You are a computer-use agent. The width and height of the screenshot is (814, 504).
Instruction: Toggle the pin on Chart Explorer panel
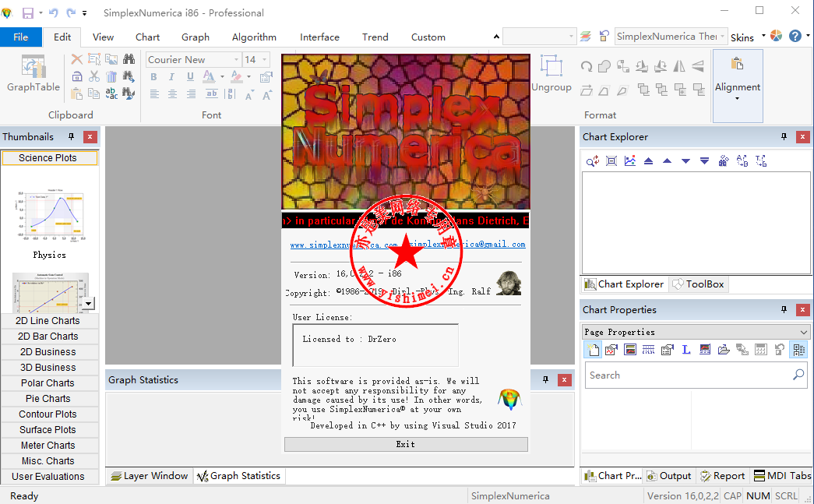(x=784, y=136)
